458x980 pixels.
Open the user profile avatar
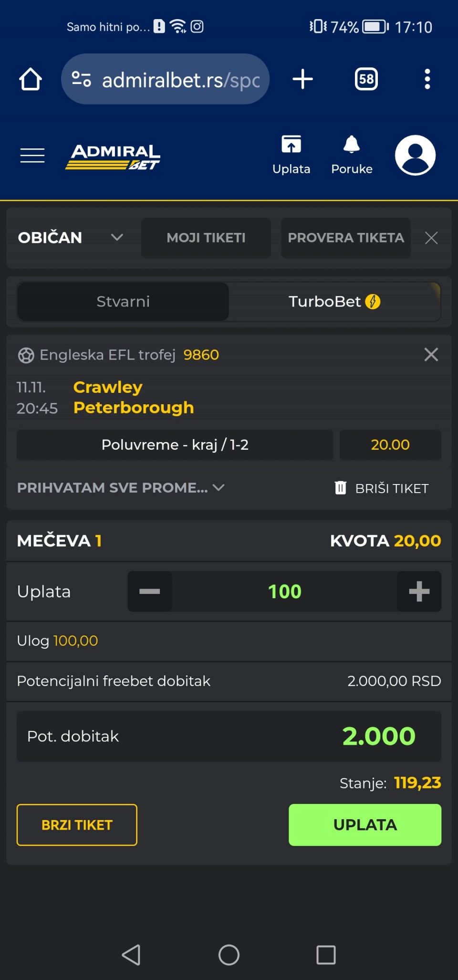415,155
